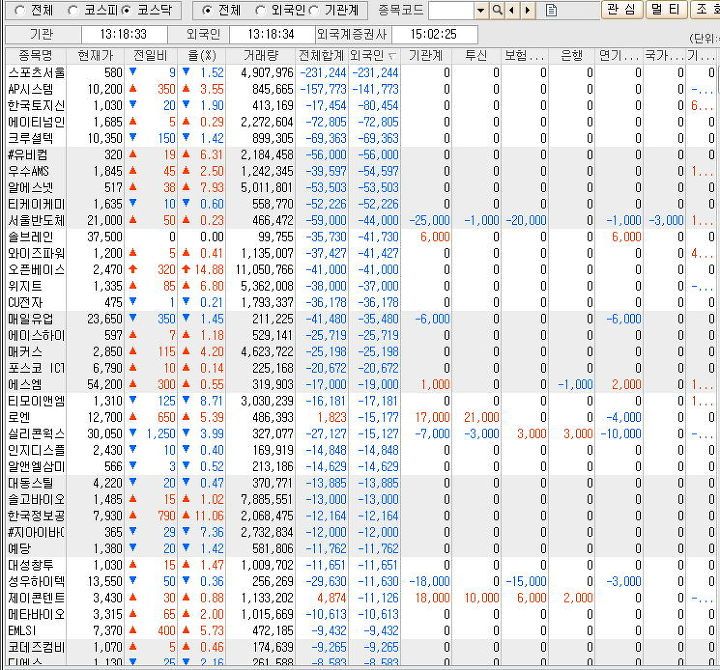Click the 관심 button
The height and width of the screenshot is (670, 720).
point(621,9)
